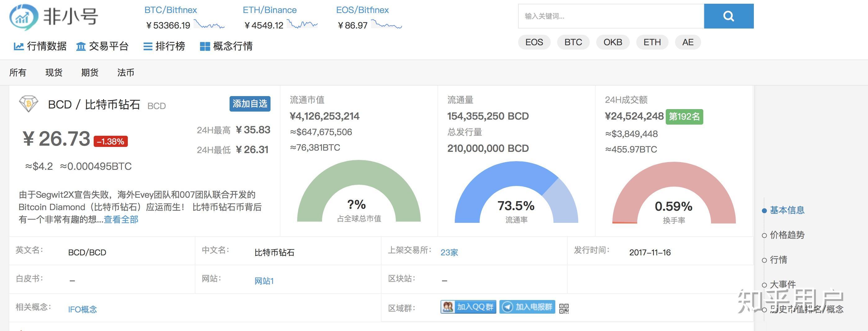Click the OKB hot keyword tag
The image size is (868, 331).
(x=613, y=42)
